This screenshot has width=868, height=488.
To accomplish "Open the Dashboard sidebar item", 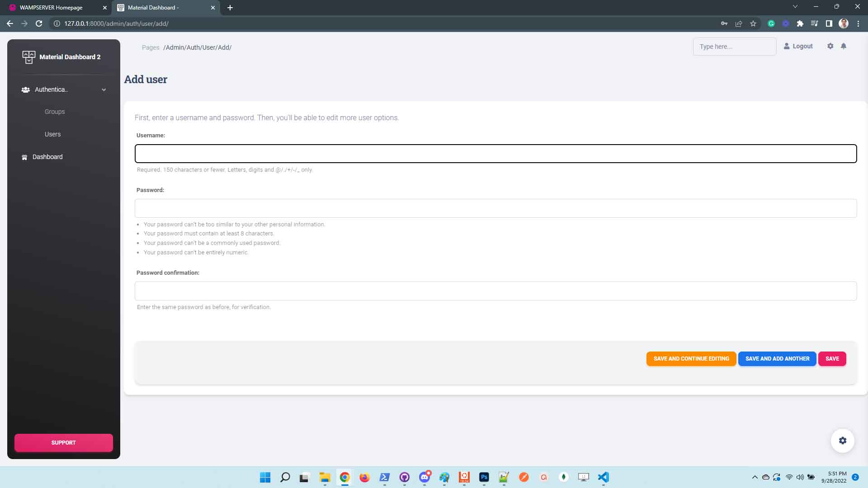I will click(x=47, y=157).
